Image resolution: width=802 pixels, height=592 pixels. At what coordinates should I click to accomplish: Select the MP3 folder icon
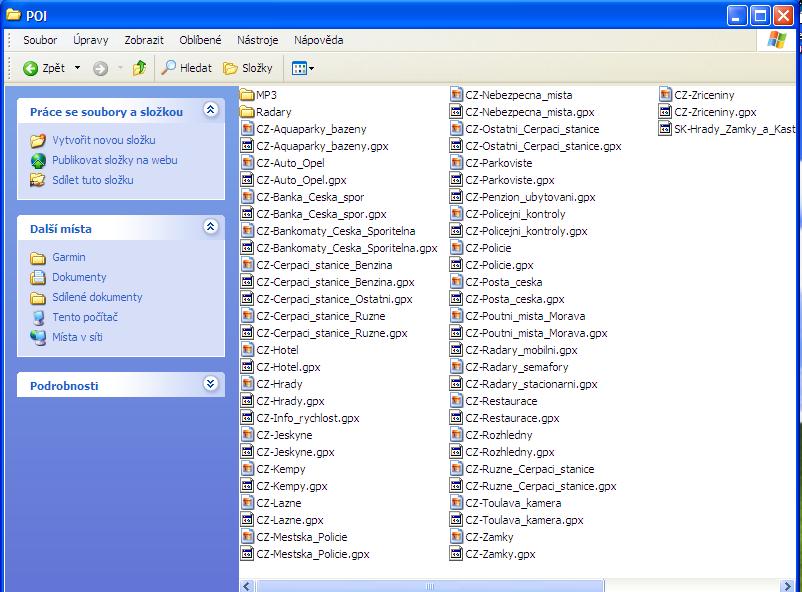coord(248,95)
